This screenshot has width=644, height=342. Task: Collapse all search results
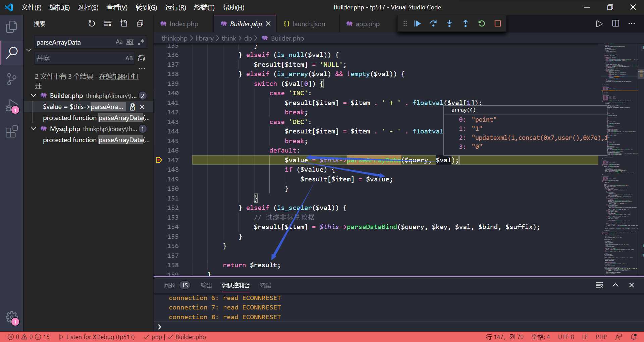coord(140,23)
